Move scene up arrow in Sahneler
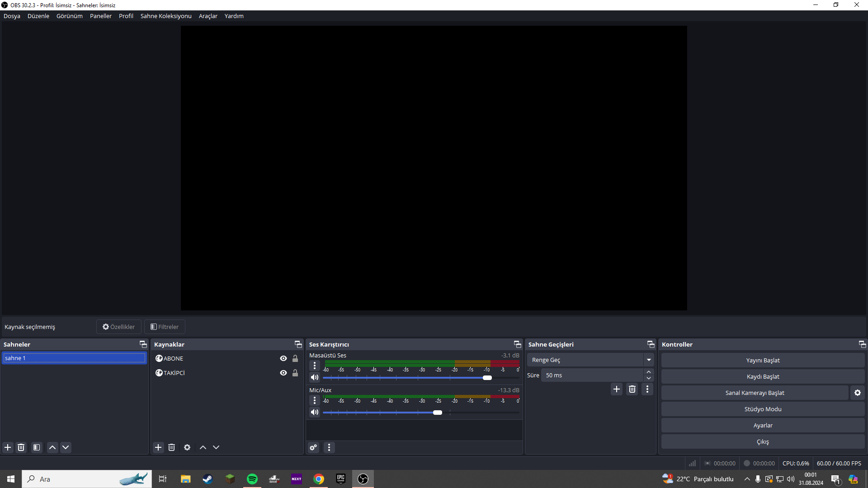 (x=52, y=447)
